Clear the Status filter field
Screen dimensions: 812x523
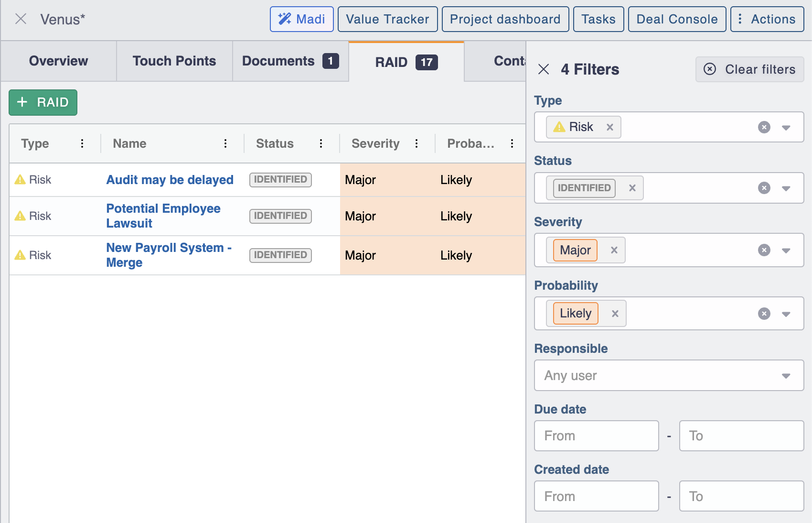pyautogui.click(x=764, y=188)
